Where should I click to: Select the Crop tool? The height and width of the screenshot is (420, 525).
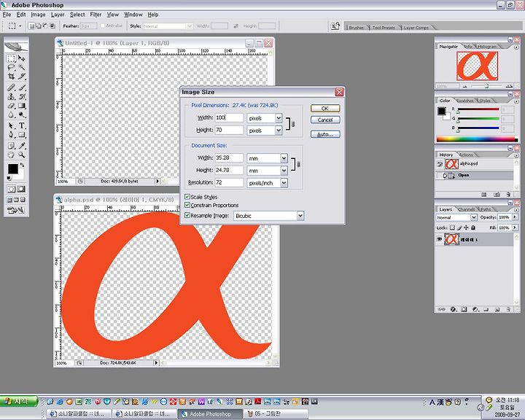pyautogui.click(x=12, y=77)
